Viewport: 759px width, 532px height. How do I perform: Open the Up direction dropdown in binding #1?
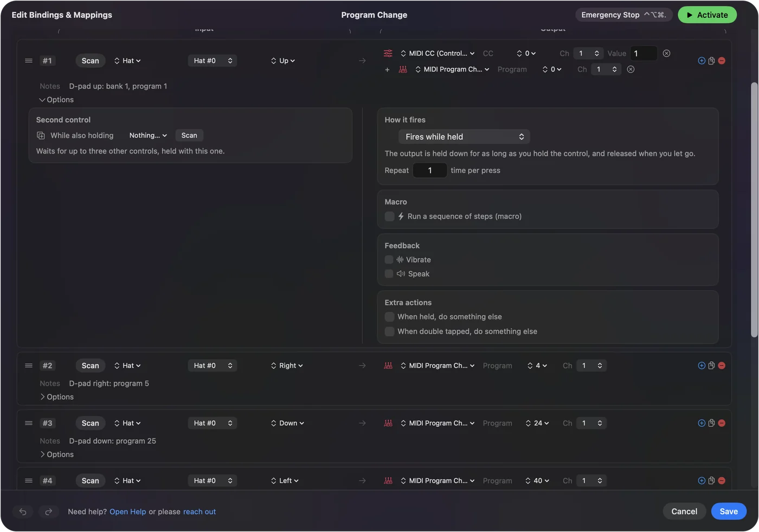click(x=283, y=61)
